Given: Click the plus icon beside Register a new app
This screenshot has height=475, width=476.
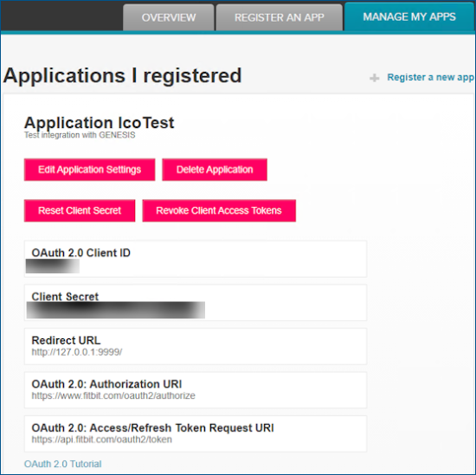Looking at the screenshot, I should (x=374, y=78).
